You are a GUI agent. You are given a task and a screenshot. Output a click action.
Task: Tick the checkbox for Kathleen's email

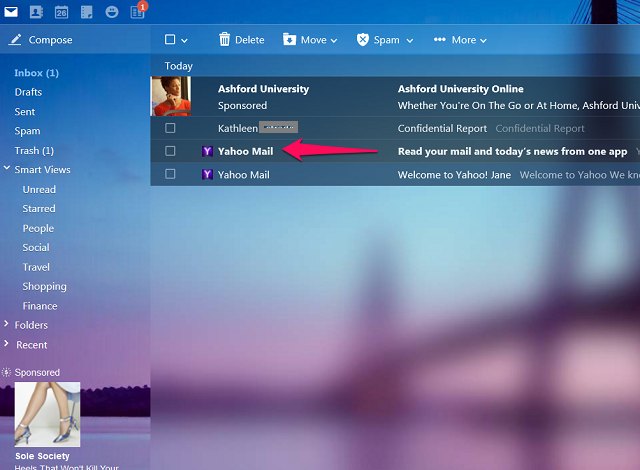point(170,128)
